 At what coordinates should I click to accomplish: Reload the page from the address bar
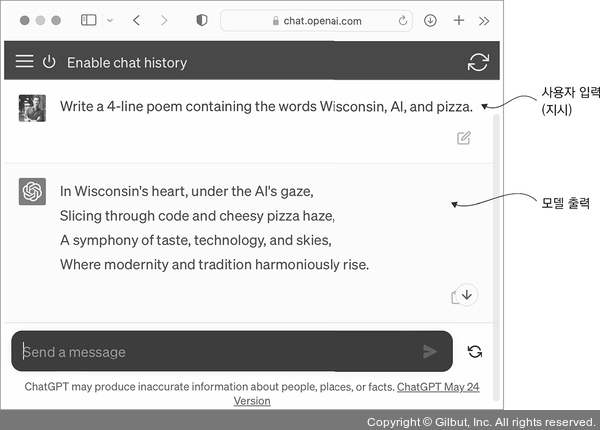click(x=403, y=20)
